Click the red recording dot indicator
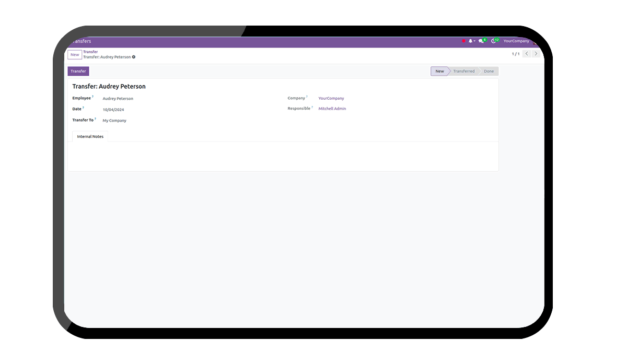The height and width of the screenshot is (364, 627). (463, 41)
